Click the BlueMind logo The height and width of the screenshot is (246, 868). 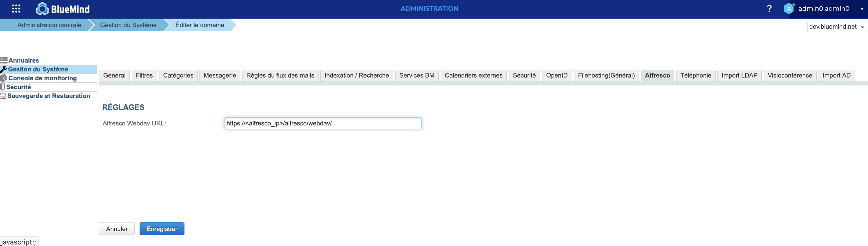coord(63,9)
